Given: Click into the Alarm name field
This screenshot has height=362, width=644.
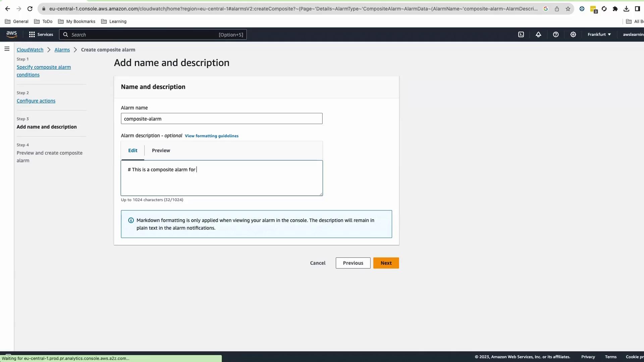Looking at the screenshot, I should (x=221, y=119).
